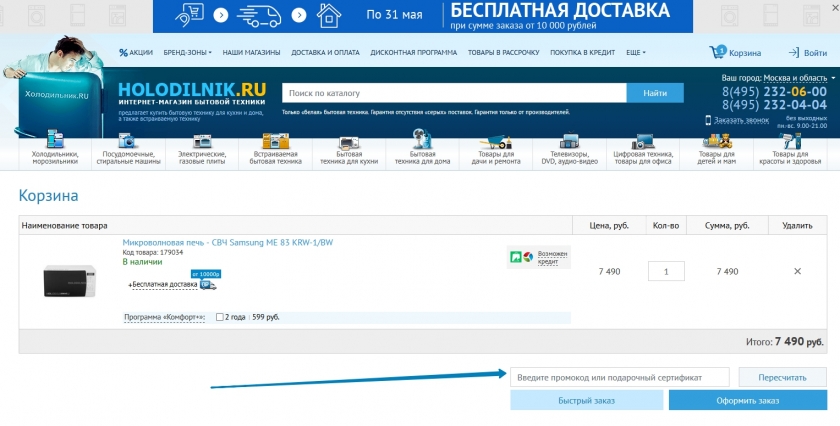Expand the Еще menu dropdown
The image size is (840, 426).
point(636,52)
